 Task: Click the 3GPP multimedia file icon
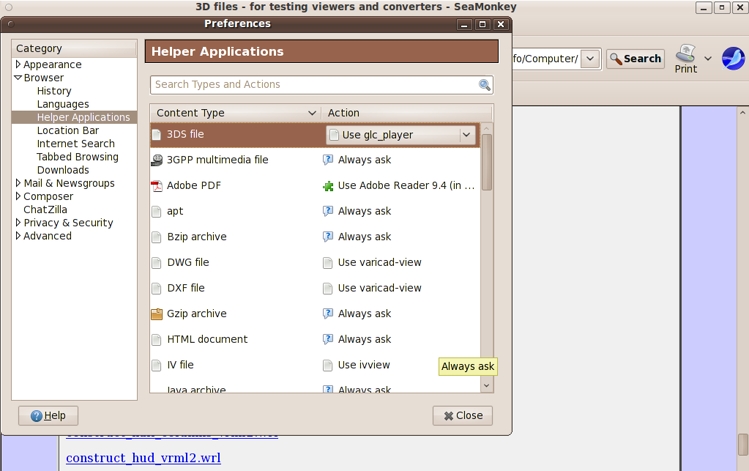(x=157, y=160)
